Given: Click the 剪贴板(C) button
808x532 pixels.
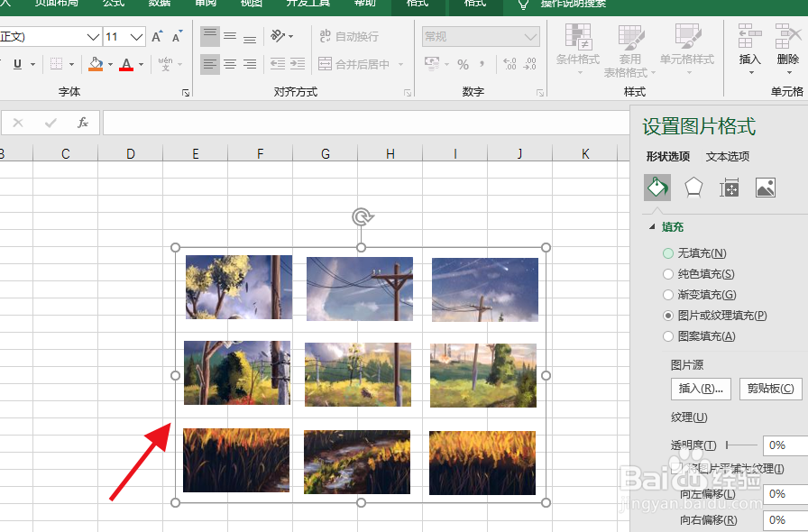Looking at the screenshot, I should 770,388.
